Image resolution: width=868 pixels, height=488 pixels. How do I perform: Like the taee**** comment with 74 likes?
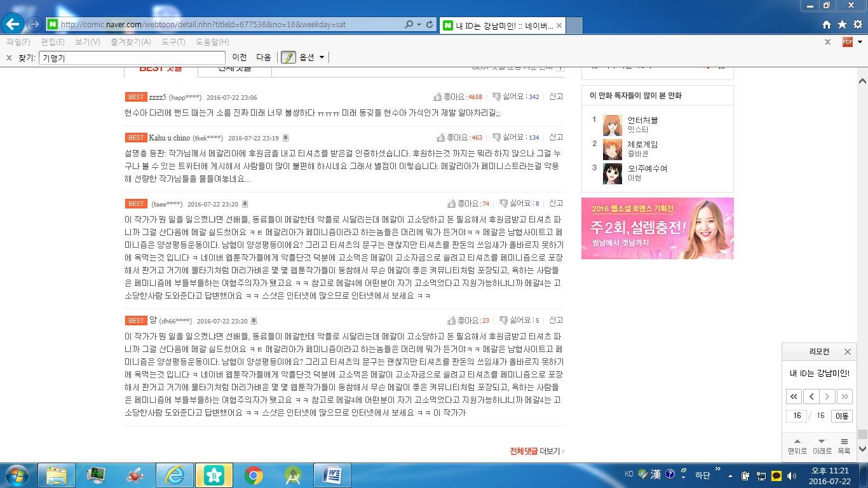[x=468, y=203]
